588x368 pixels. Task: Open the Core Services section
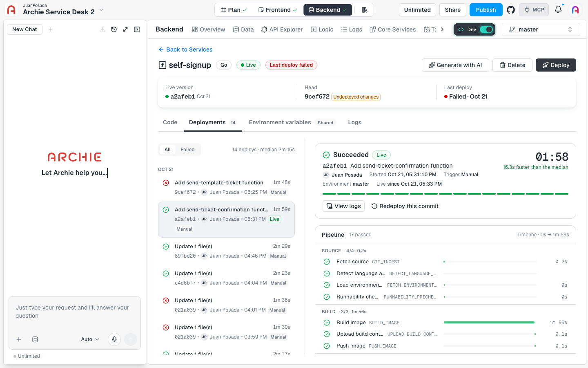[393, 29]
